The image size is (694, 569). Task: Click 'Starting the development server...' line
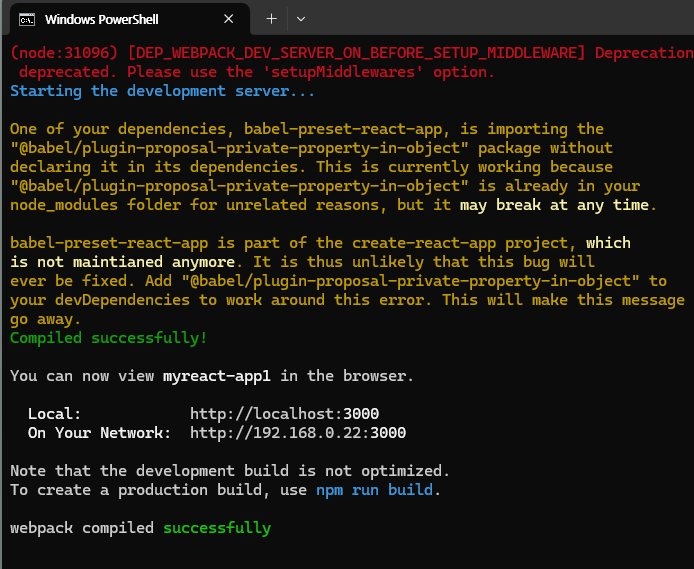162,91
